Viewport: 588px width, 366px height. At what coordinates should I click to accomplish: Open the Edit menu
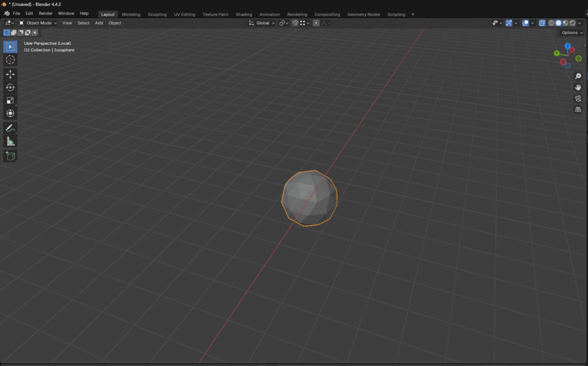click(x=29, y=14)
